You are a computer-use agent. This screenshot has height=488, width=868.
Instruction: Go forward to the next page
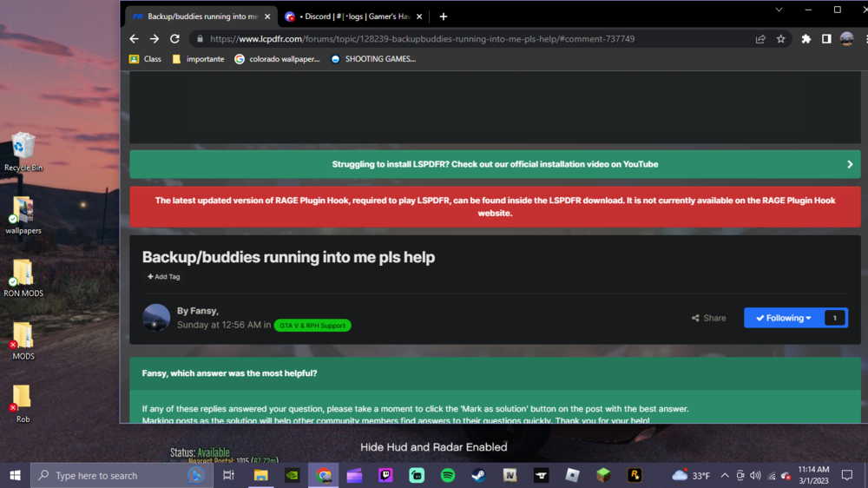click(155, 39)
